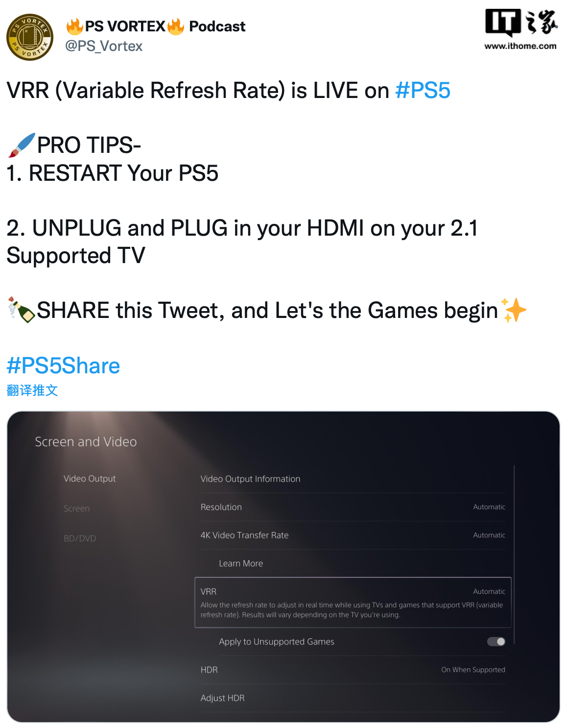Select Video Output in the sidebar
This screenshot has width=565, height=728.
tap(90, 479)
